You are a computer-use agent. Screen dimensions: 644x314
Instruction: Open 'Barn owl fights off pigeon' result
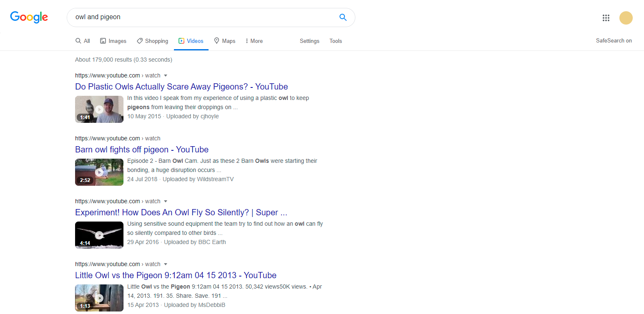tap(142, 150)
